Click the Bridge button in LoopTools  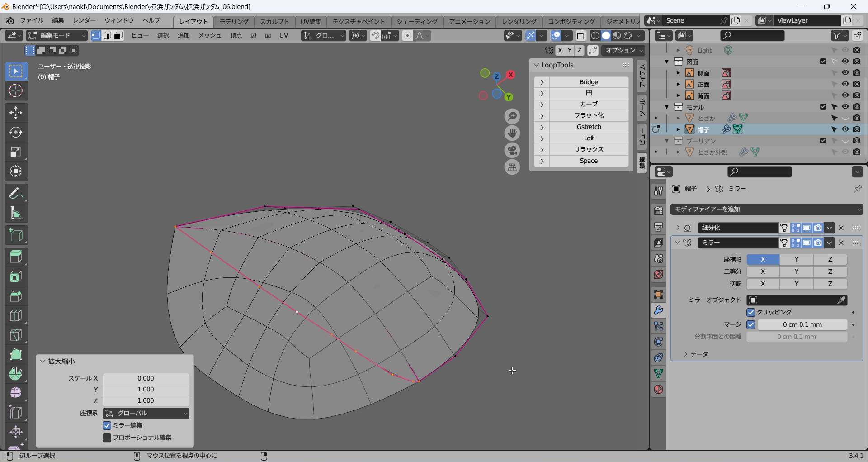coord(589,82)
